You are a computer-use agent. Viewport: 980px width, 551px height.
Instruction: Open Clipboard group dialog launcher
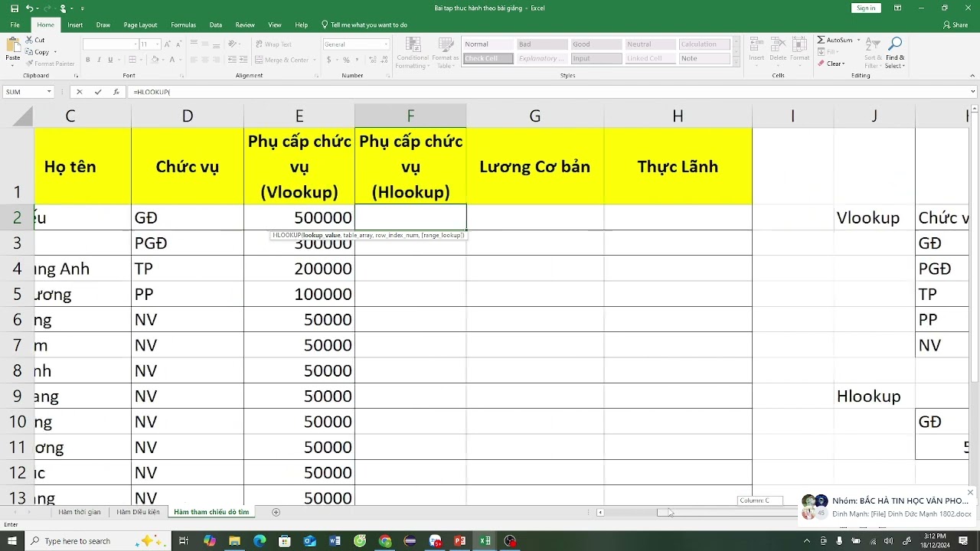point(76,76)
